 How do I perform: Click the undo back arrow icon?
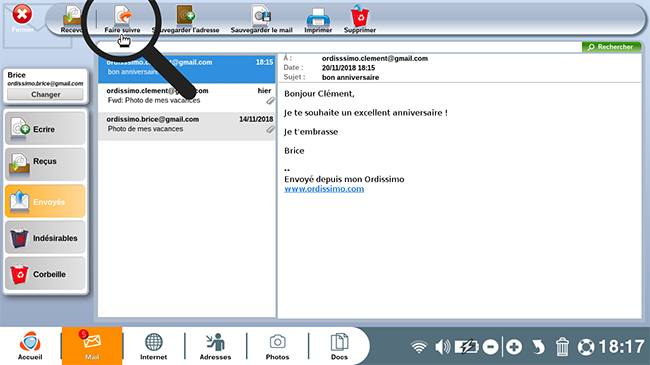[x=538, y=347]
